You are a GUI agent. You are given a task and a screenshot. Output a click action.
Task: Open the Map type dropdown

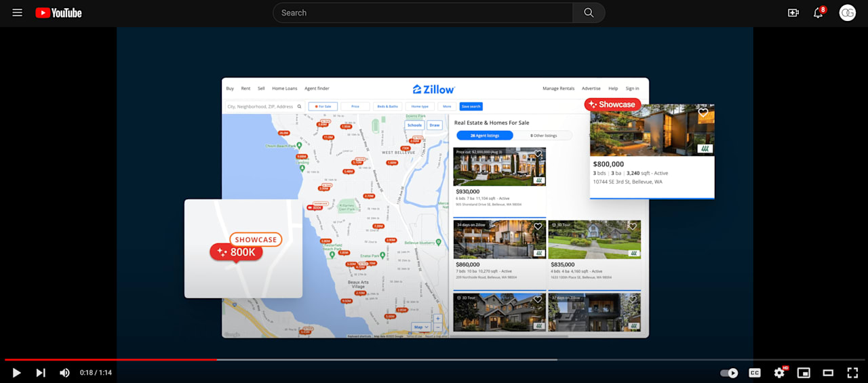(421, 327)
